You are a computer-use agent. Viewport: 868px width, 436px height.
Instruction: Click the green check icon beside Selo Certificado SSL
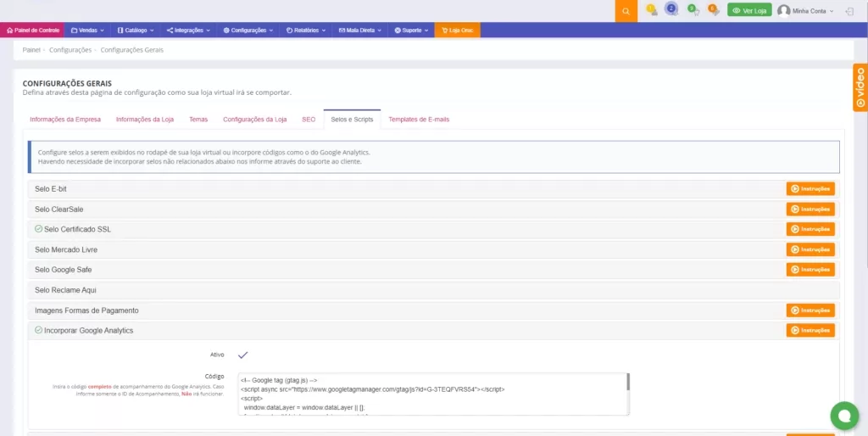[38, 229]
